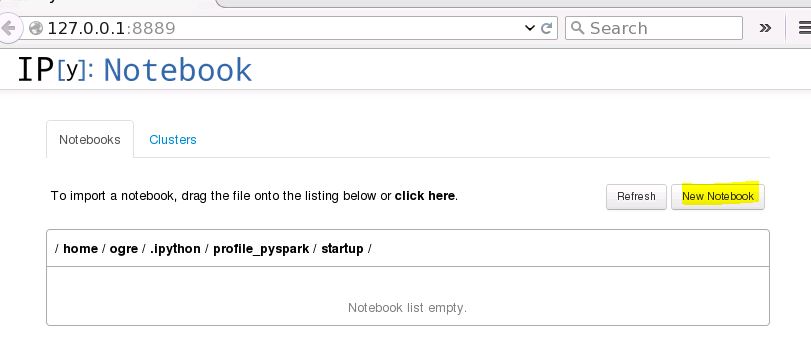Switch to the Clusters tab

point(173,140)
